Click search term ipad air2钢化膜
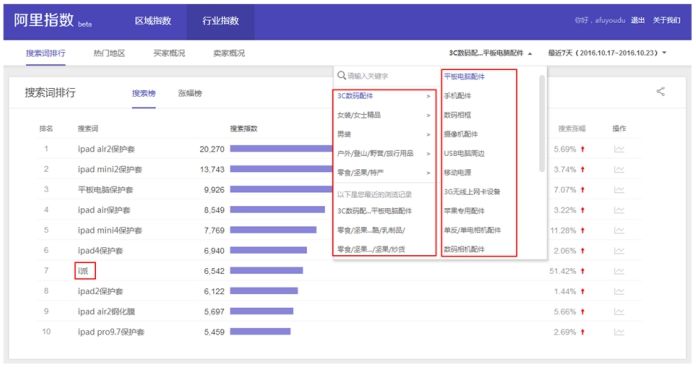This screenshot has width=696, height=367. (x=106, y=312)
